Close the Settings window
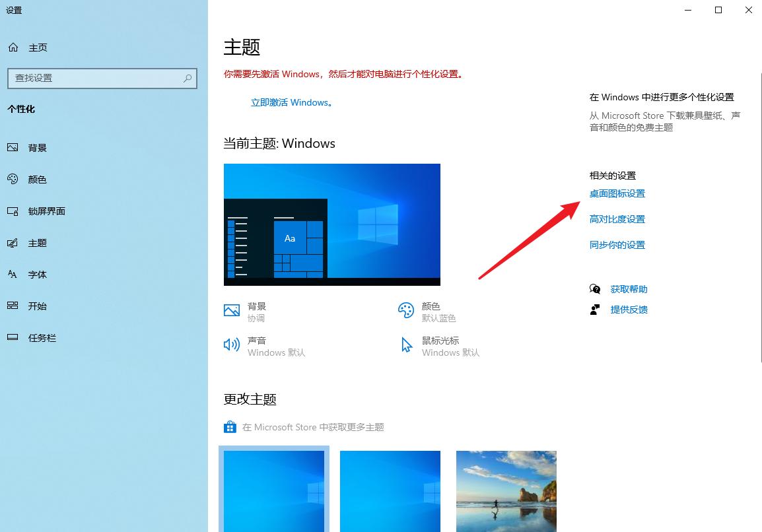The height and width of the screenshot is (532, 762). [748, 10]
